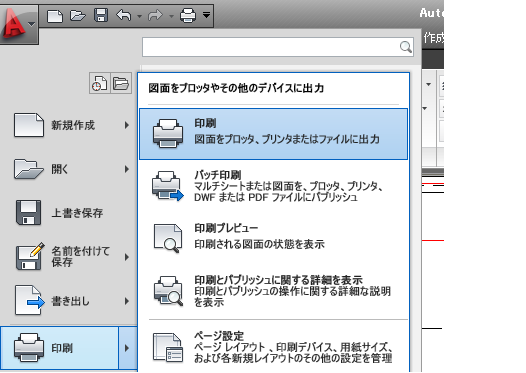Select 上書き保存 menu item
This screenshot has width=526, height=373.
tap(69, 213)
